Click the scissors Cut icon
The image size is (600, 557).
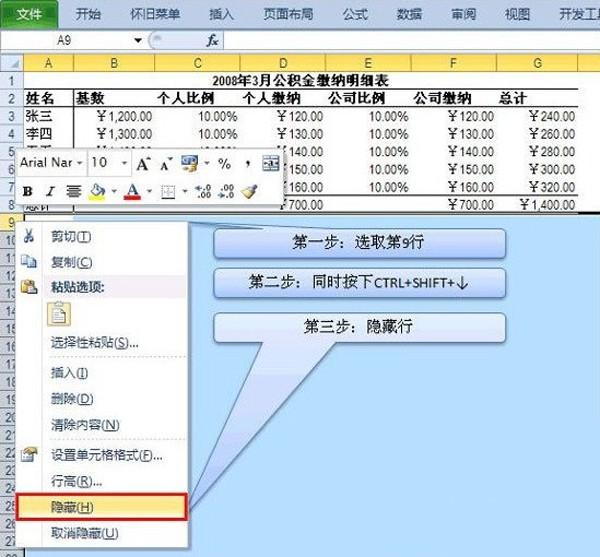tap(28, 236)
